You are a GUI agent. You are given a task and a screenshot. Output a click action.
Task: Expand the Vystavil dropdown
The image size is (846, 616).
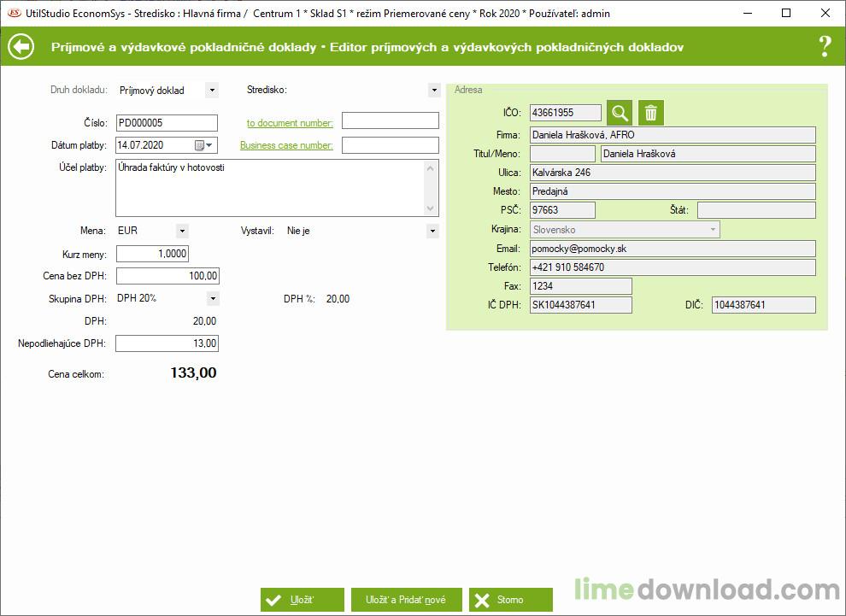pyautogui.click(x=432, y=231)
